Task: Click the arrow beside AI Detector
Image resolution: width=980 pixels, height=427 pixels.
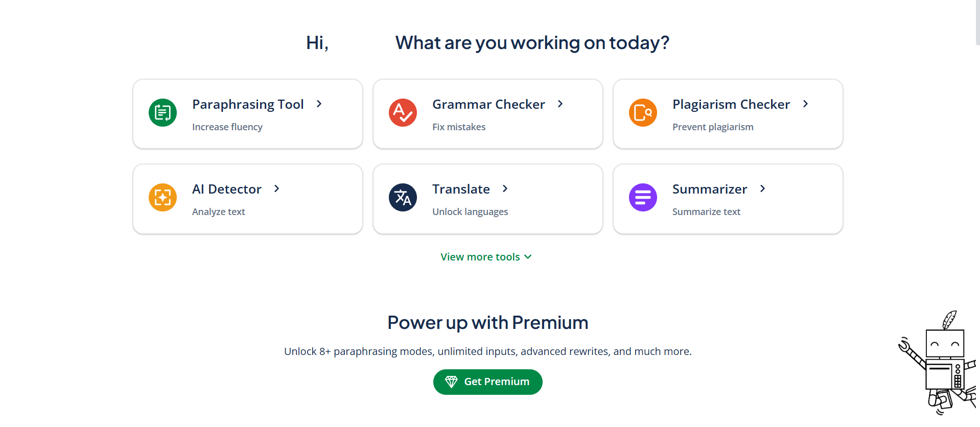Action: point(277,188)
